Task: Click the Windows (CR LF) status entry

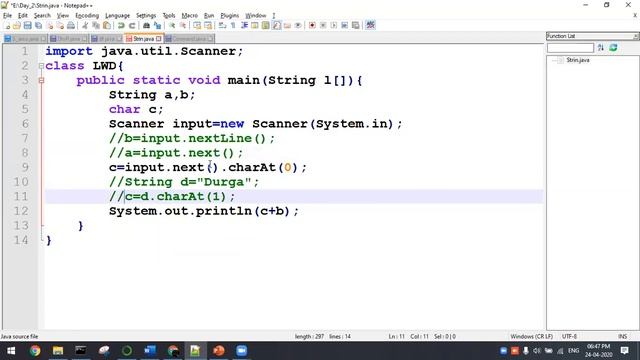Action: (x=531, y=336)
